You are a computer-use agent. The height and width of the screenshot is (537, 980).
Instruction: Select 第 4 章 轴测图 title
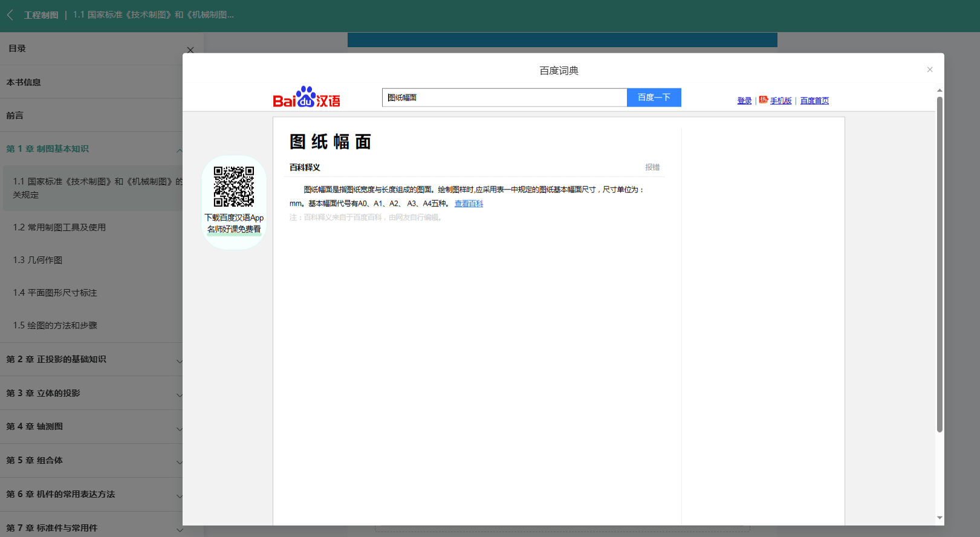[x=34, y=426]
